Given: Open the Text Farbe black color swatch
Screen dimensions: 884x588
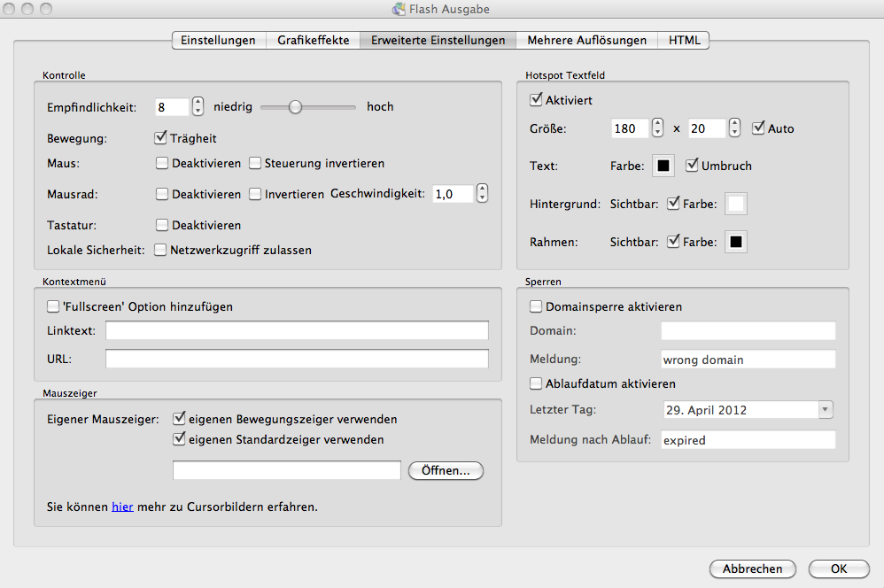Looking at the screenshot, I should coord(663,166).
